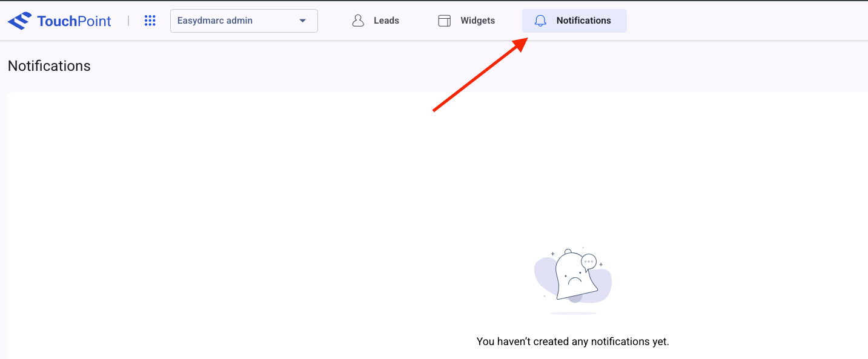Viewport: 868px width, 359px height.
Task: Switch to the Widgets section
Action: (477, 21)
